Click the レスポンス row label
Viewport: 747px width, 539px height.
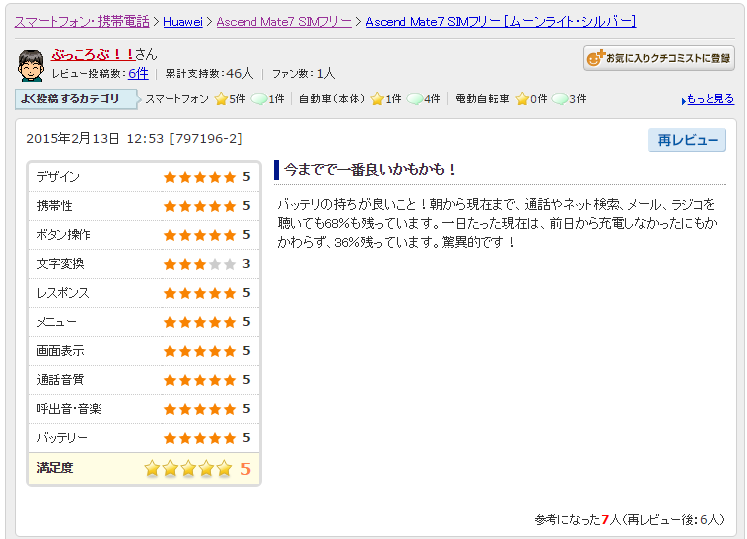coord(63,293)
